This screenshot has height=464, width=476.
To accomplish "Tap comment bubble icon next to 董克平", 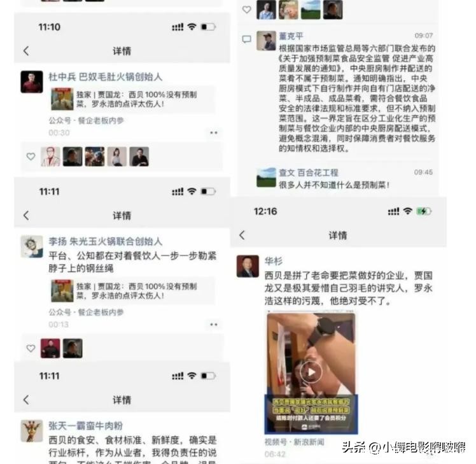I will (x=246, y=39).
